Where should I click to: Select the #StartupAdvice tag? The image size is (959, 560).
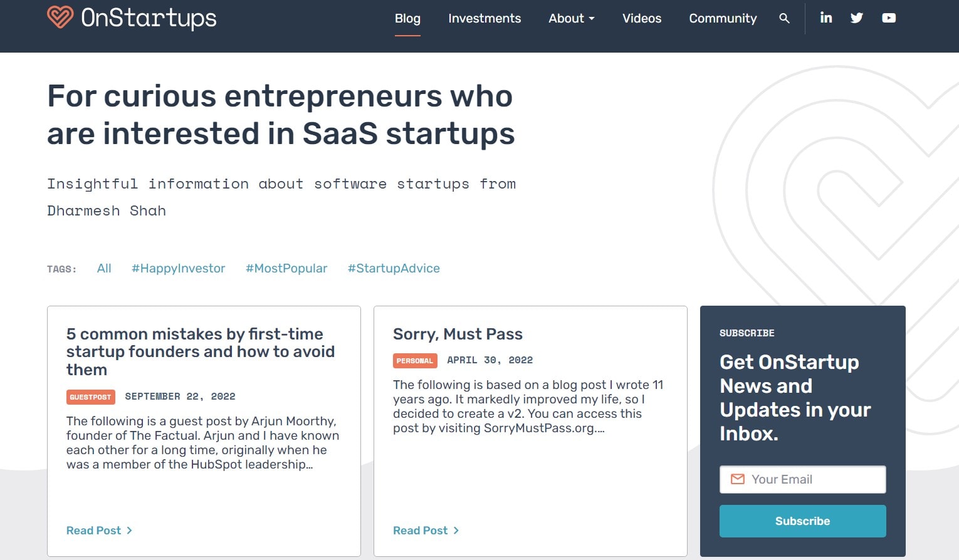394,268
